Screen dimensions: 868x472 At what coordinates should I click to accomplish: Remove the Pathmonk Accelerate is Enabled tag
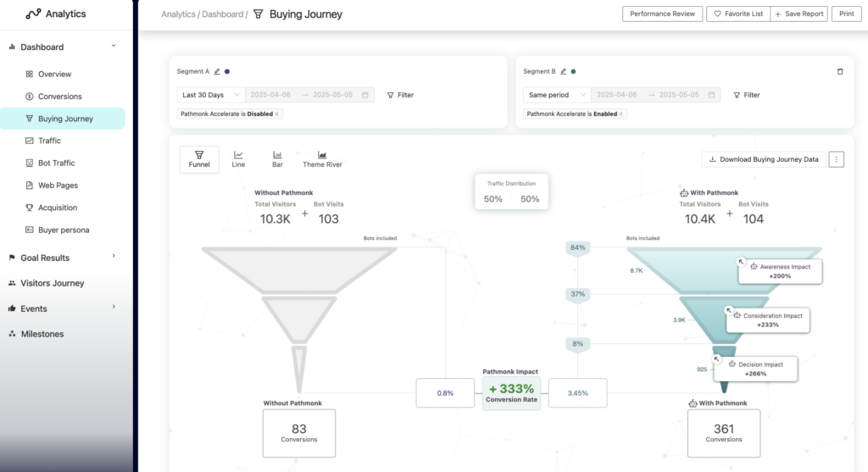click(620, 114)
